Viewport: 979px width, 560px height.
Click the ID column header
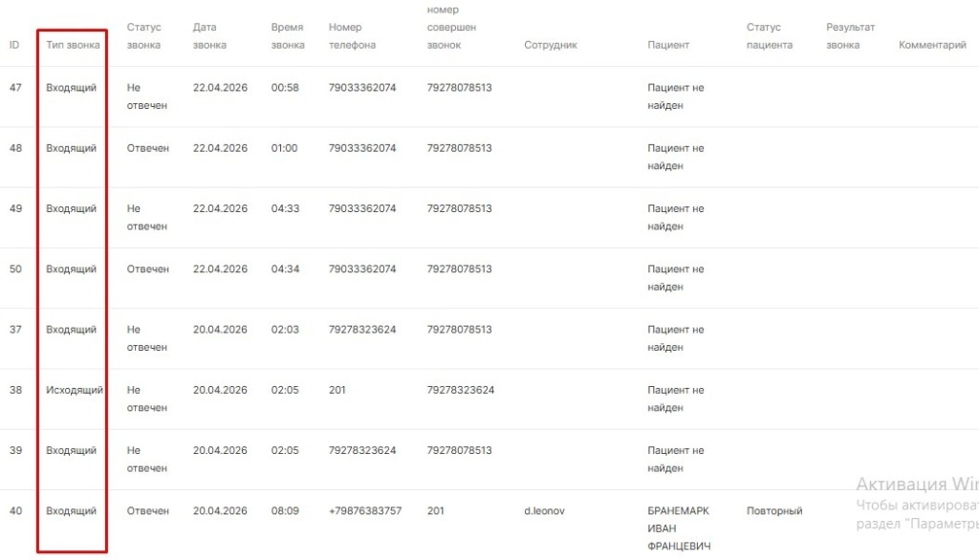click(x=14, y=45)
